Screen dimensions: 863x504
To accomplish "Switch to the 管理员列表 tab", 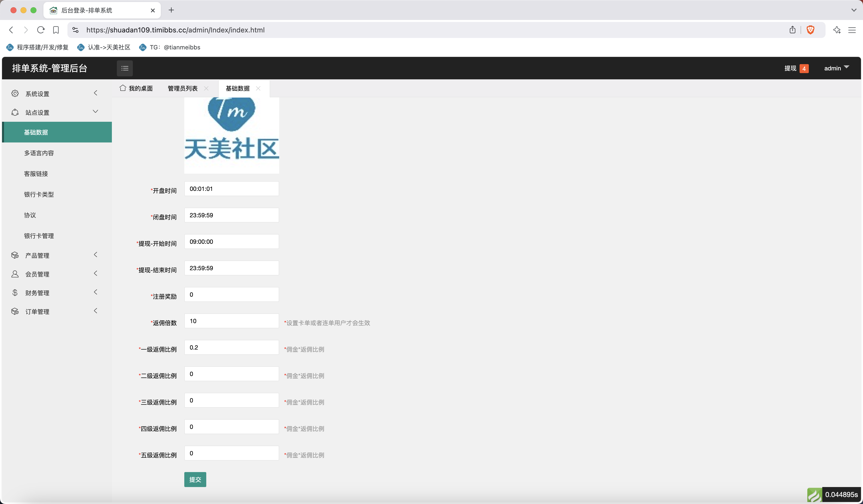I will (183, 88).
